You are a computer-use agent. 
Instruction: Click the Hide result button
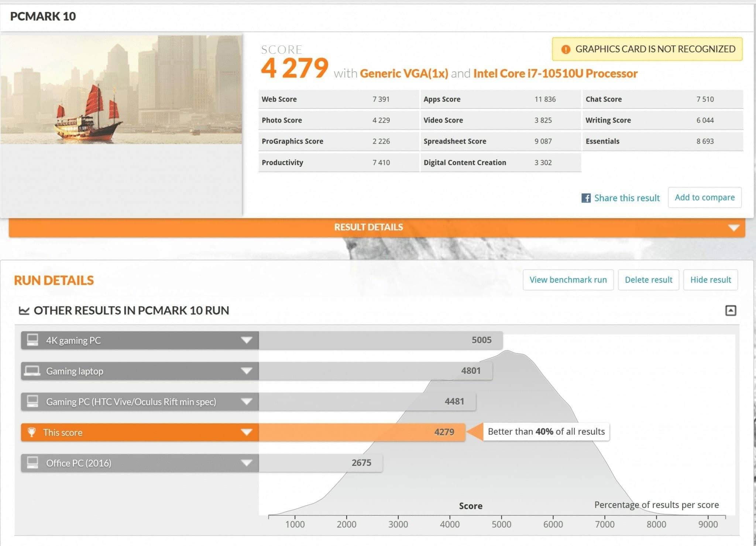(711, 280)
